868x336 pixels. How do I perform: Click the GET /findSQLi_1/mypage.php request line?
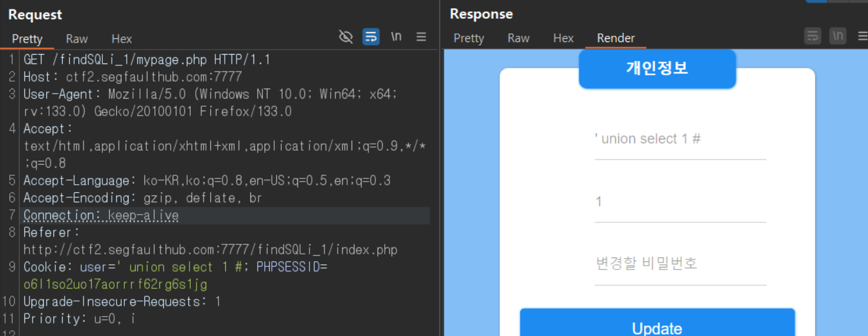[x=147, y=60]
